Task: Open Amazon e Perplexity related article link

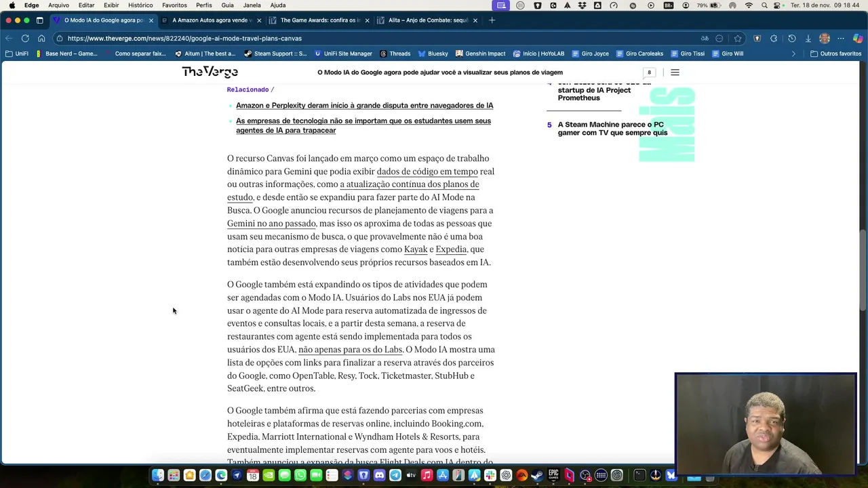Action: tap(365, 106)
